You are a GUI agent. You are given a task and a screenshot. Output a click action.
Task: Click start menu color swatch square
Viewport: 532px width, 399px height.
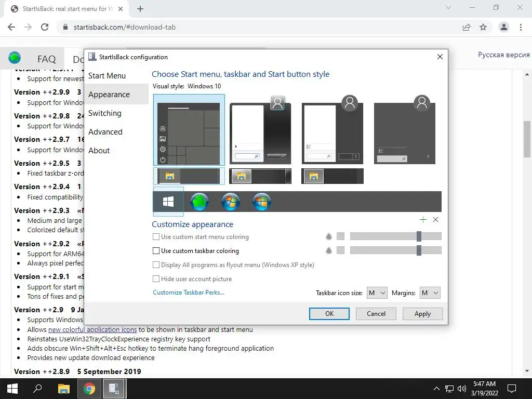pos(340,236)
